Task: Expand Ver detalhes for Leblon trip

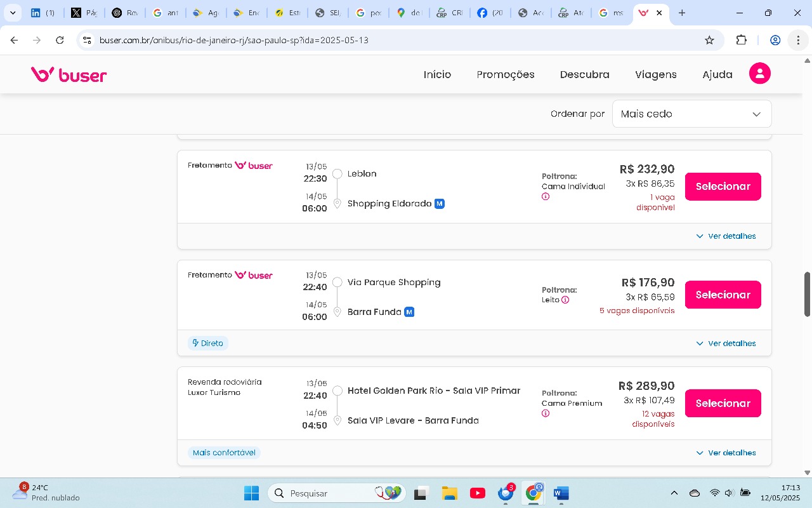Action: click(x=726, y=236)
